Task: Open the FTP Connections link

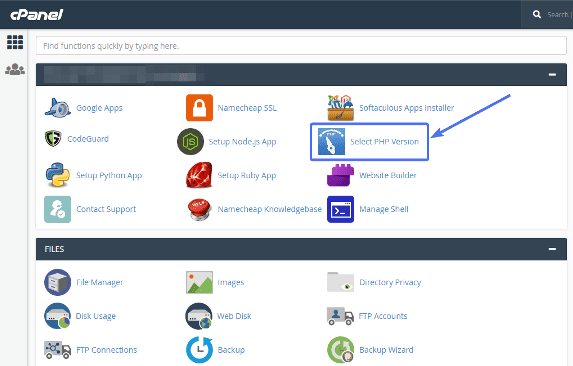Action: [107, 350]
